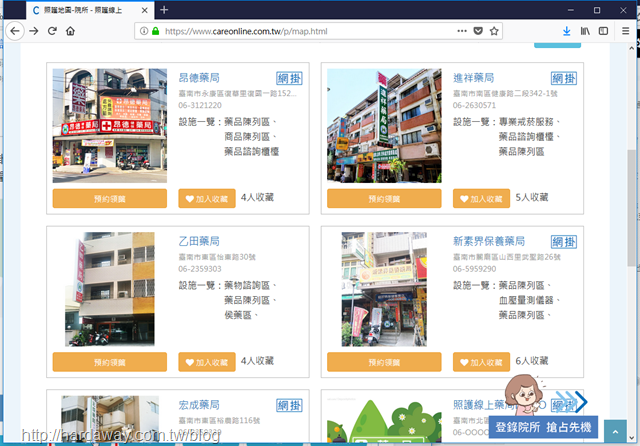Select the 照護地圖-院所 tab
Viewport: 640px width, 446px height.
(90, 10)
